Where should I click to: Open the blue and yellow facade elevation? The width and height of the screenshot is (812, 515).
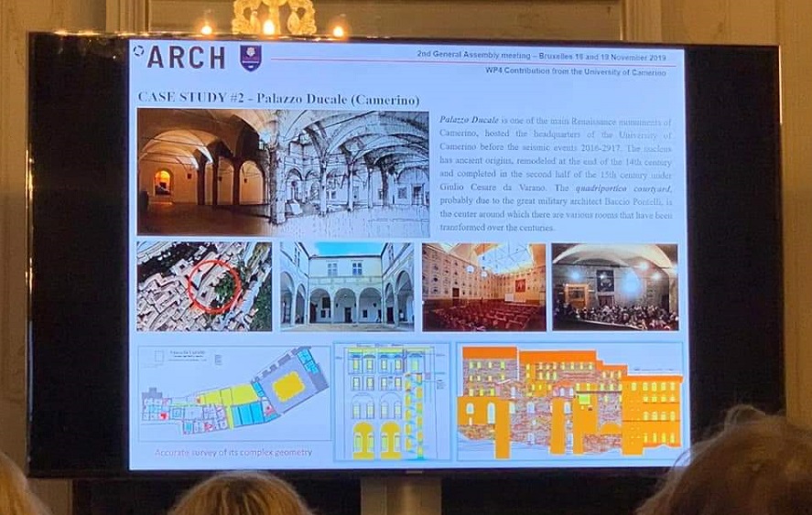(392, 402)
